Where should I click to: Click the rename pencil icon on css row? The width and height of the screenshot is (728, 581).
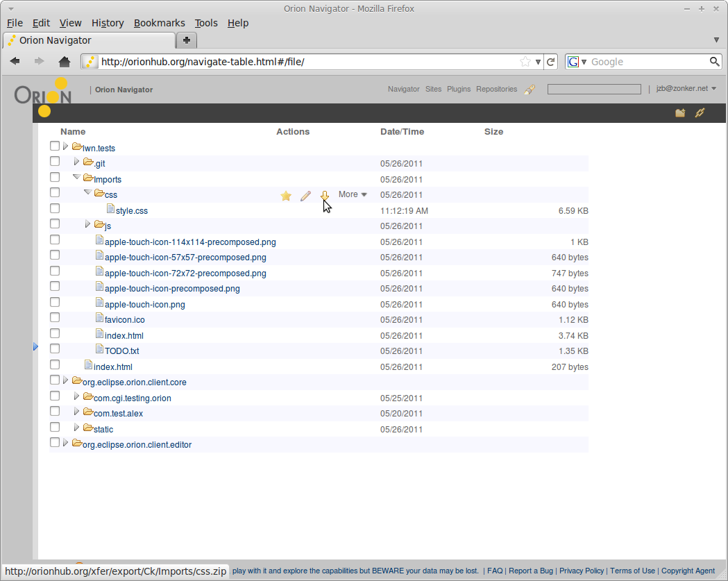click(x=305, y=196)
